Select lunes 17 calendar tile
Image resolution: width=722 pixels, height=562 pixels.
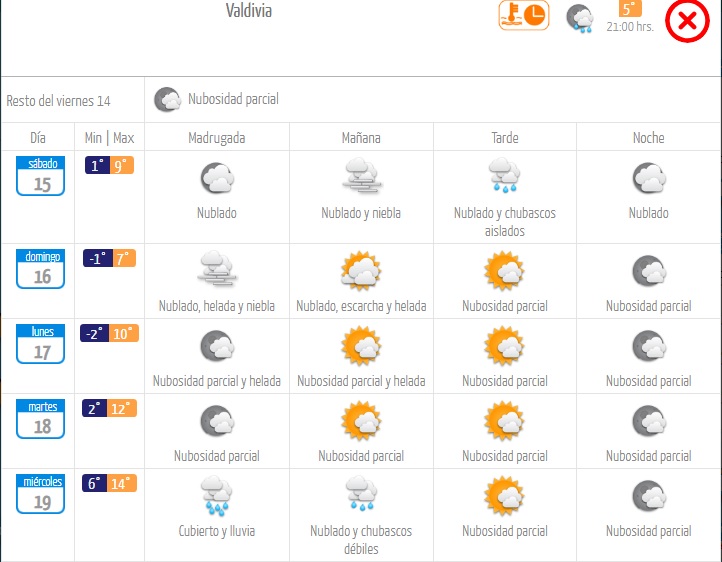41,344
